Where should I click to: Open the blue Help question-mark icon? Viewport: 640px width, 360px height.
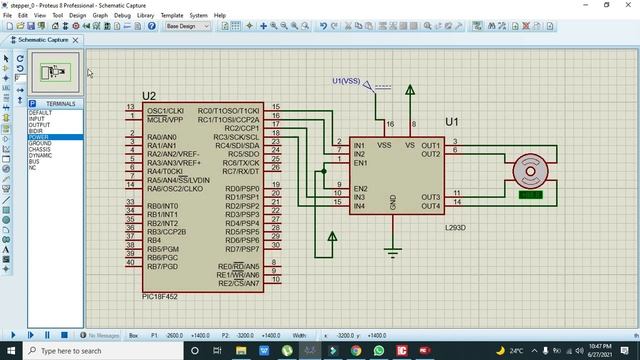(x=151, y=26)
